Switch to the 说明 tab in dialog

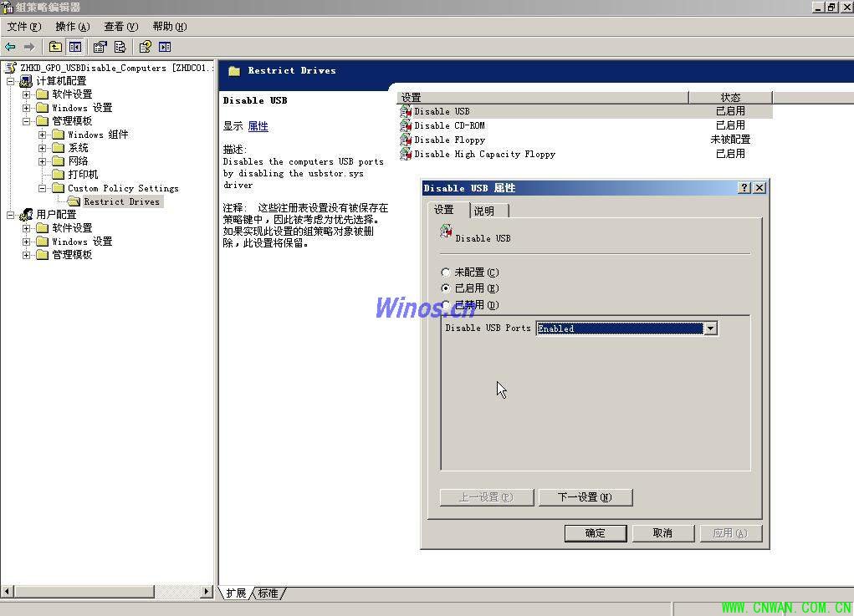tap(484, 211)
